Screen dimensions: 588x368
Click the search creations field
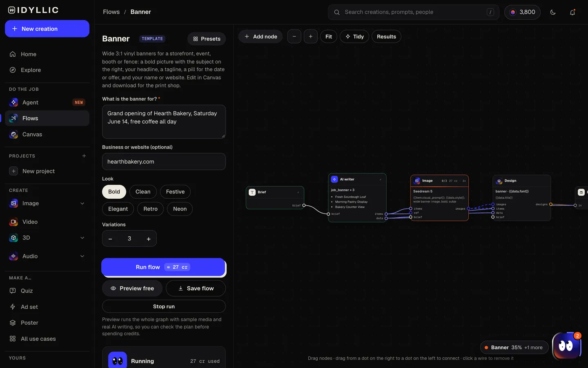pos(413,12)
